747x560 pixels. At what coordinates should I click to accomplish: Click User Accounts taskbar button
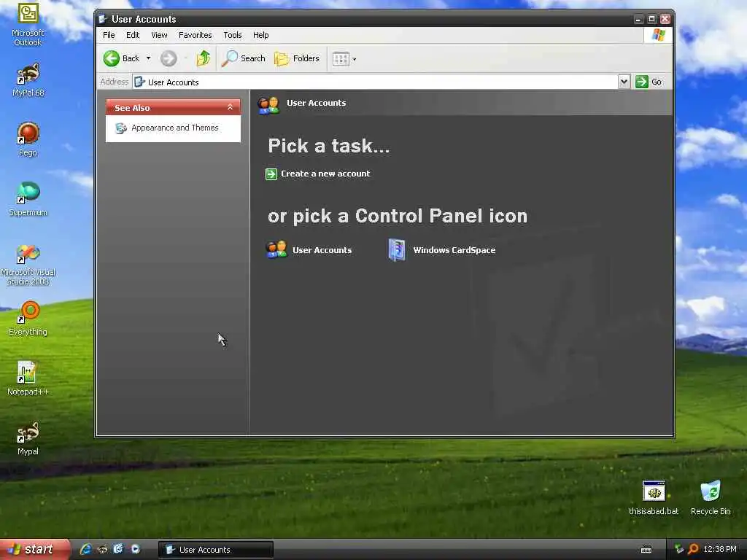tap(216, 550)
